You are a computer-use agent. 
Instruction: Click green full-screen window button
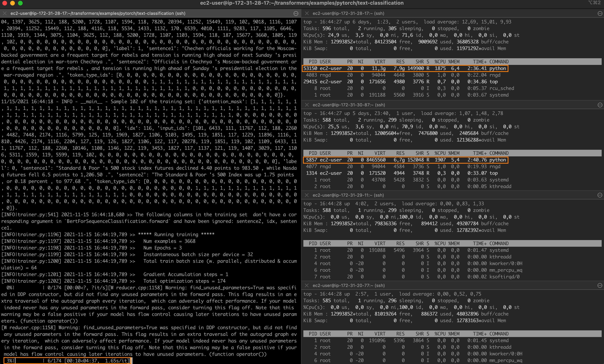point(20,3)
